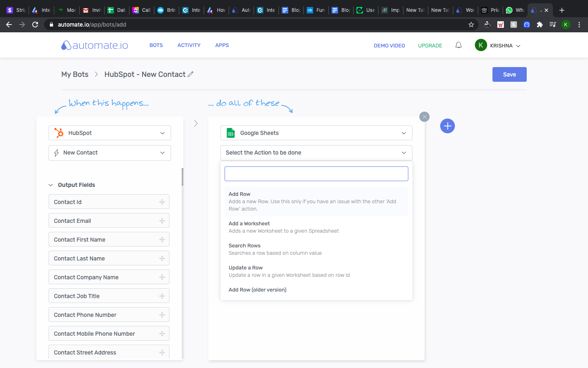The height and width of the screenshot is (368, 588).
Task: Click the Google Sheets app icon
Action: pyautogui.click(x=231, y=133)
